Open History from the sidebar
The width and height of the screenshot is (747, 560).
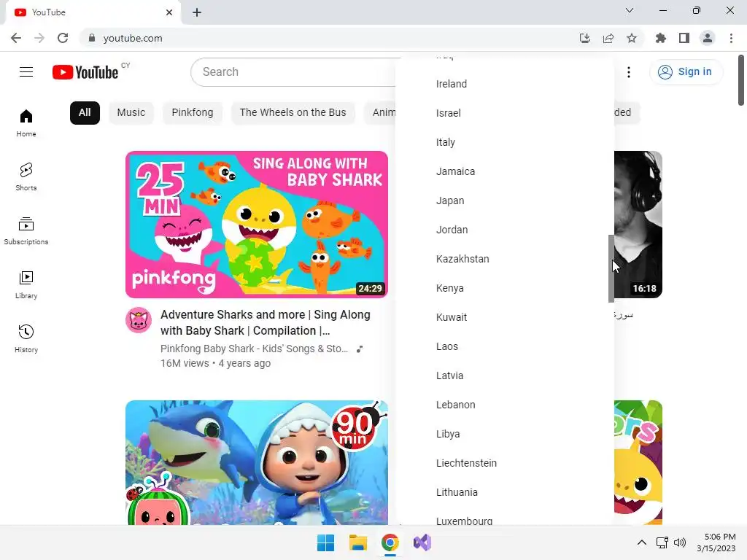26,338
